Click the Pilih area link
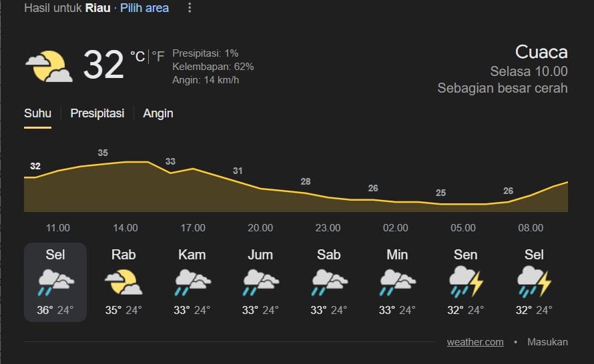 coord(144,8)
